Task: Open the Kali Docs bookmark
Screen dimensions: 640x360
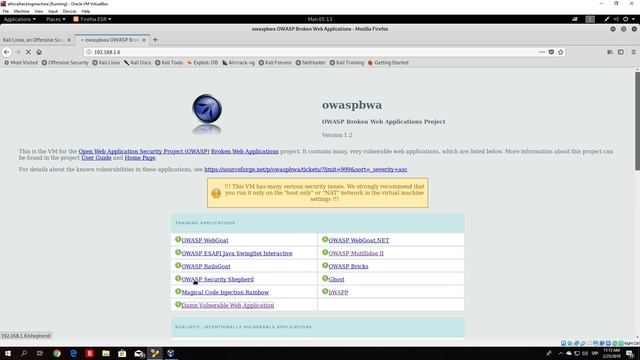Action: (x=138, y=63)
